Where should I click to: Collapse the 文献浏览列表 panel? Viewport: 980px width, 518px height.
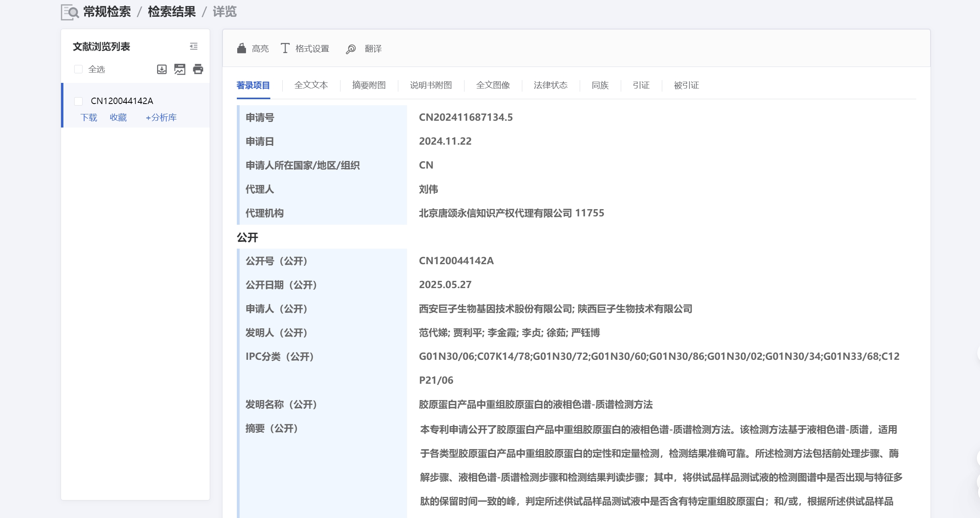point(194,47)
